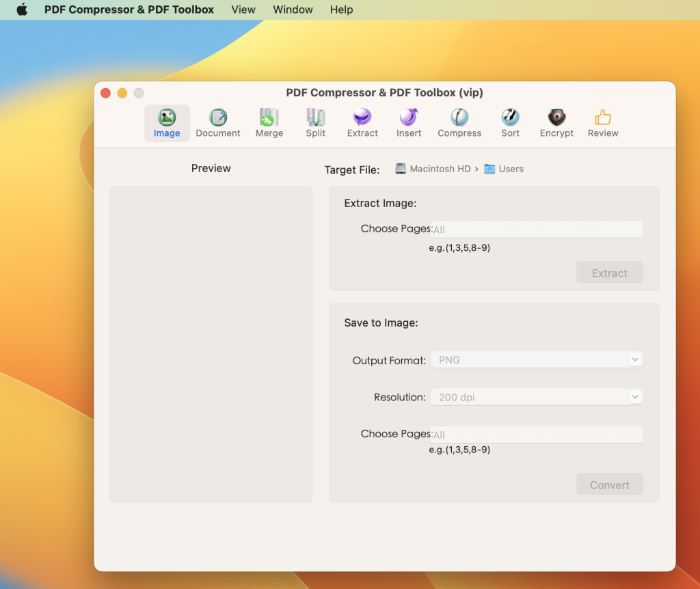
Task: Open the Document tool
Action: pyautogui.click(x=218, y=123)
